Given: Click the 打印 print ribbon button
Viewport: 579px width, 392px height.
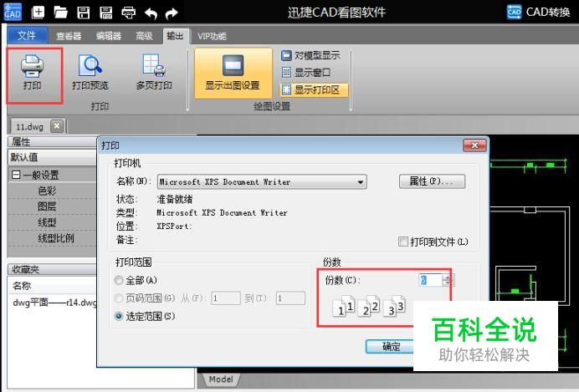Looking at the screenshot, I should [x=33, y=75].
